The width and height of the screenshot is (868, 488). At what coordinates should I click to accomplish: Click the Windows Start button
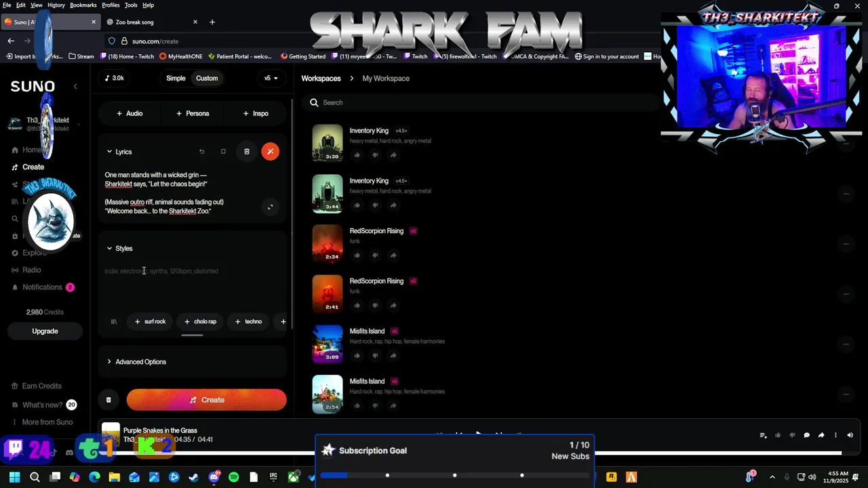tap(15, 477)
